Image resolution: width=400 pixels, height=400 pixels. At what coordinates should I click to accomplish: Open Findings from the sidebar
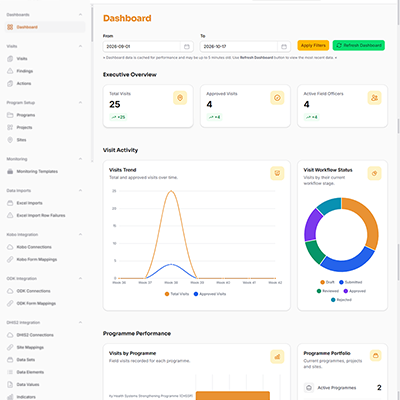(x=45, y=71)
